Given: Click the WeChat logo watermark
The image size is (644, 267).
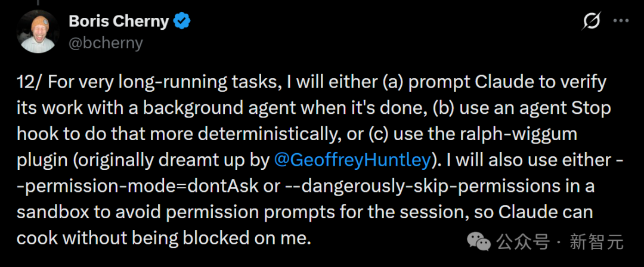Looking at the screenshot, I should 479,241.
